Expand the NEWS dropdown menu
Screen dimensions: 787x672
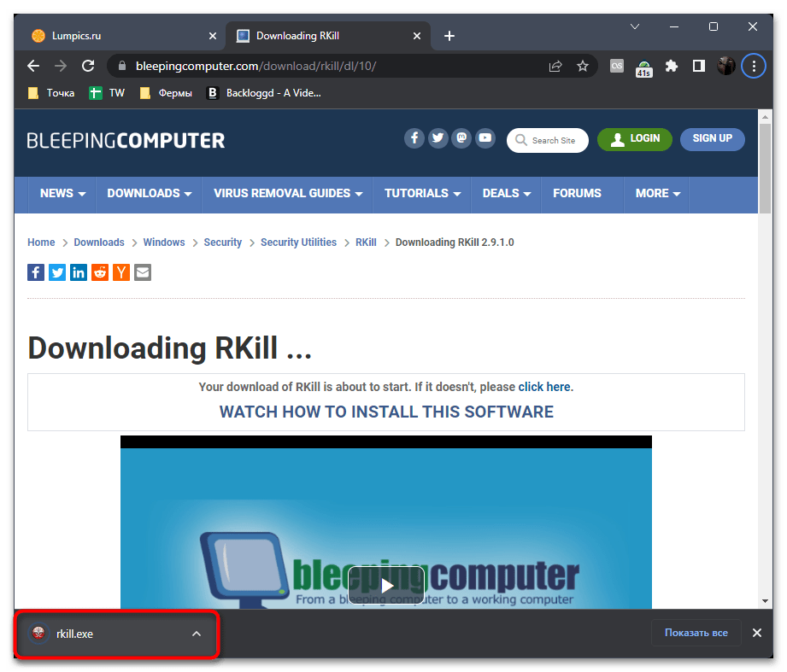click(x=62, y=194)
